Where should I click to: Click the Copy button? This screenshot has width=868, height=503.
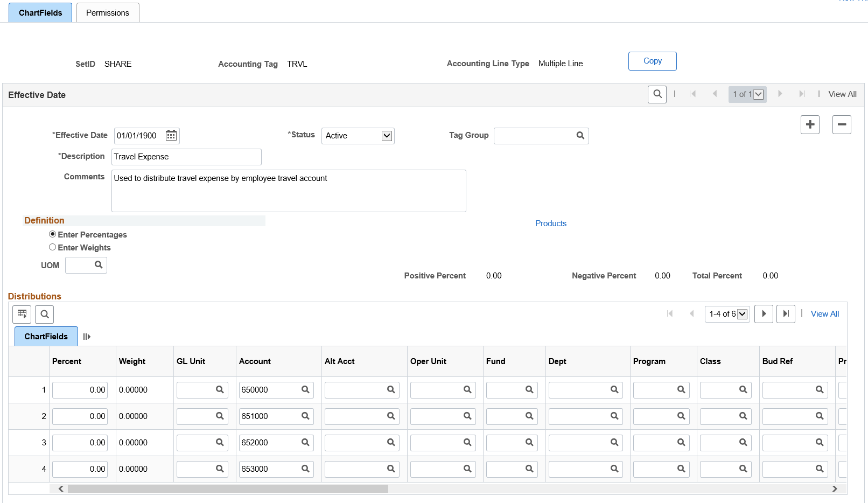point(652,61)
